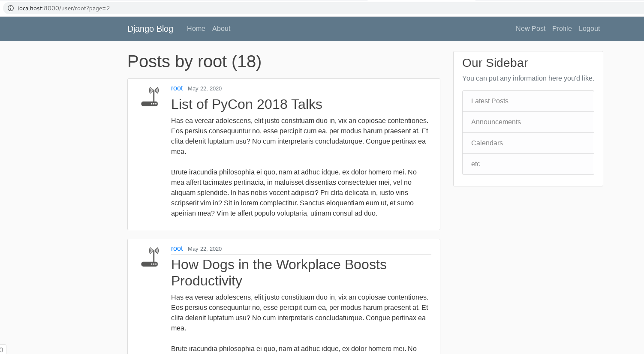Open the About nav item
This screenshot has height=354, width=644.
pos(221,29)
